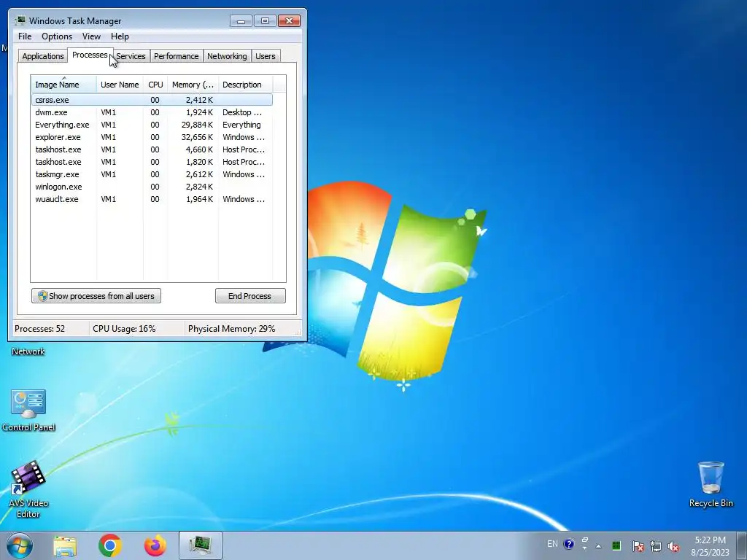Viewport: 747px width, 560px height.
Task: Sort by Memory column header
Action: point(193,85)
